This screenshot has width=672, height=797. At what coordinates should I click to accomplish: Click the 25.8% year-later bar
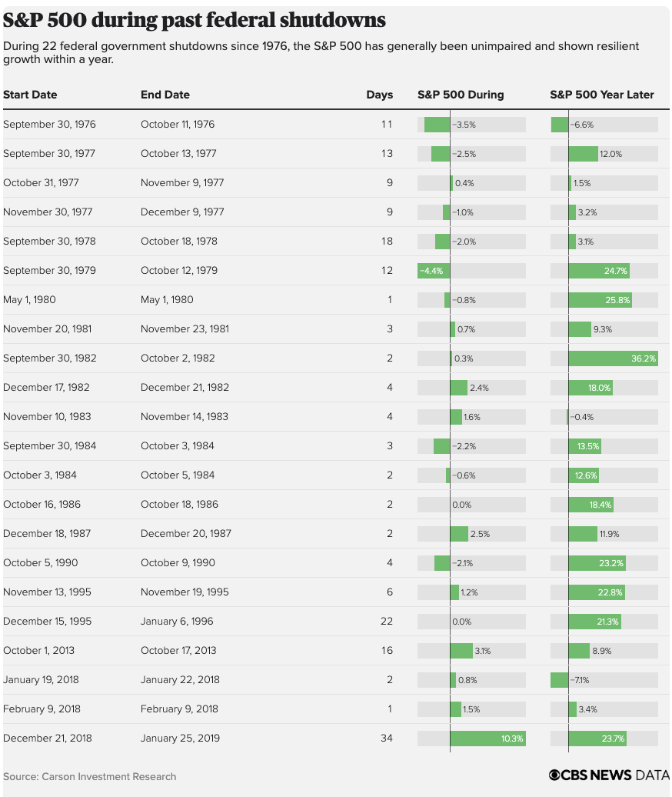[x=600, y=300]
